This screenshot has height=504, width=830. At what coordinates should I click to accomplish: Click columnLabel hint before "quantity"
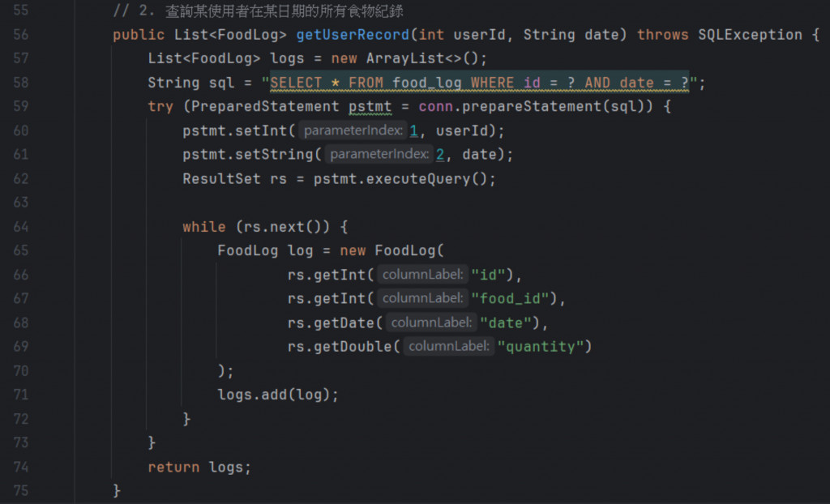point(449,347)
